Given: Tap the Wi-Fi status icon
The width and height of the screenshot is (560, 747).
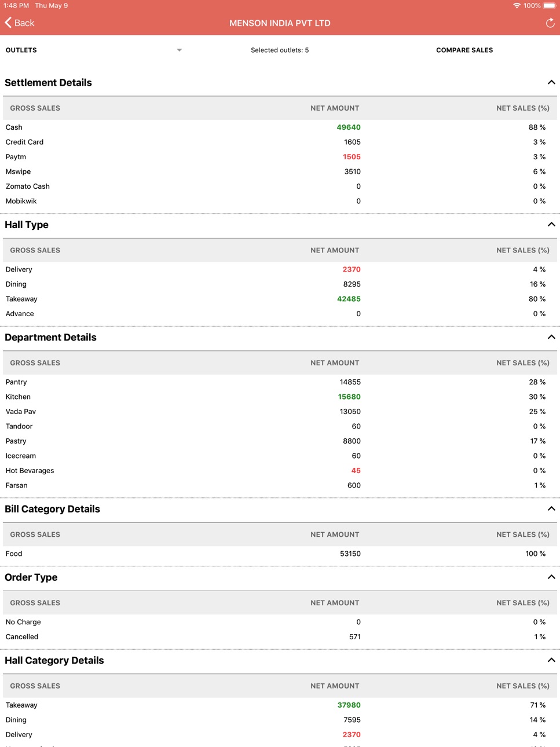Looking at the screenshot, I should tap(517, 6).
